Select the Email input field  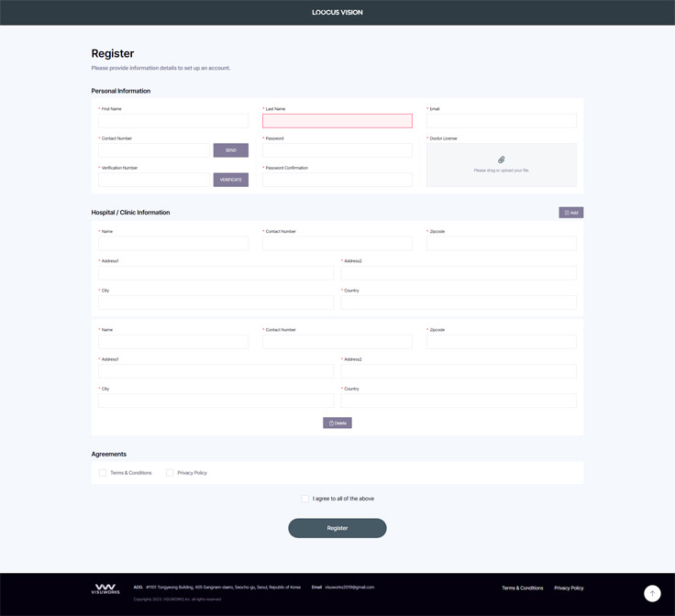coord(501,121)
